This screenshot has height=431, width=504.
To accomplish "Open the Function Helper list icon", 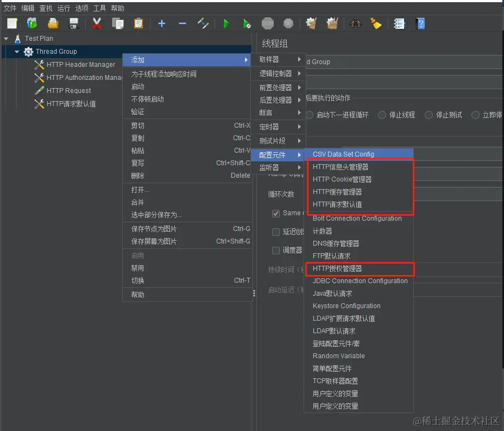I will point(399,23).
